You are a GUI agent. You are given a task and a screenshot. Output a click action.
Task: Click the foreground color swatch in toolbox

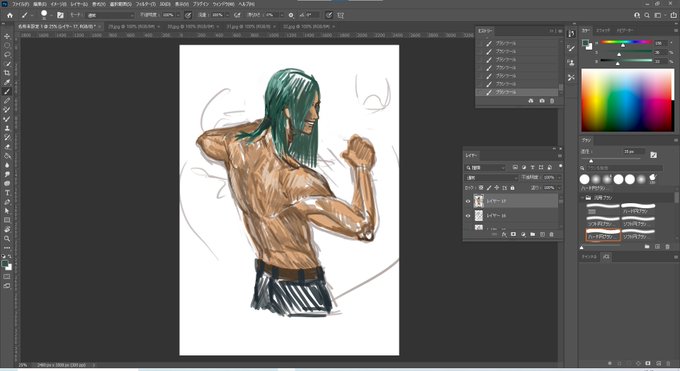click(x=5, y=264)
